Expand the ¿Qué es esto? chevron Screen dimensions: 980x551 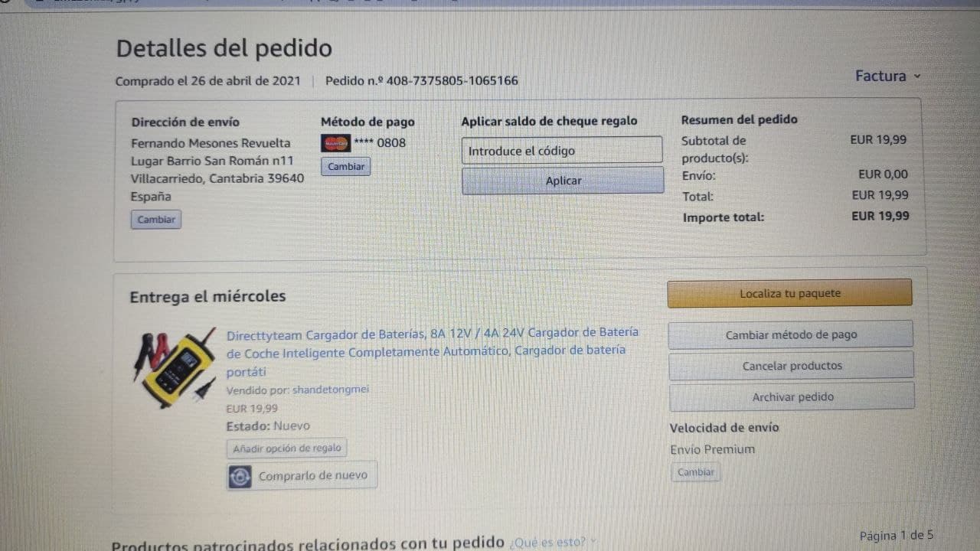pyautogui.click(x=592, y=542)
